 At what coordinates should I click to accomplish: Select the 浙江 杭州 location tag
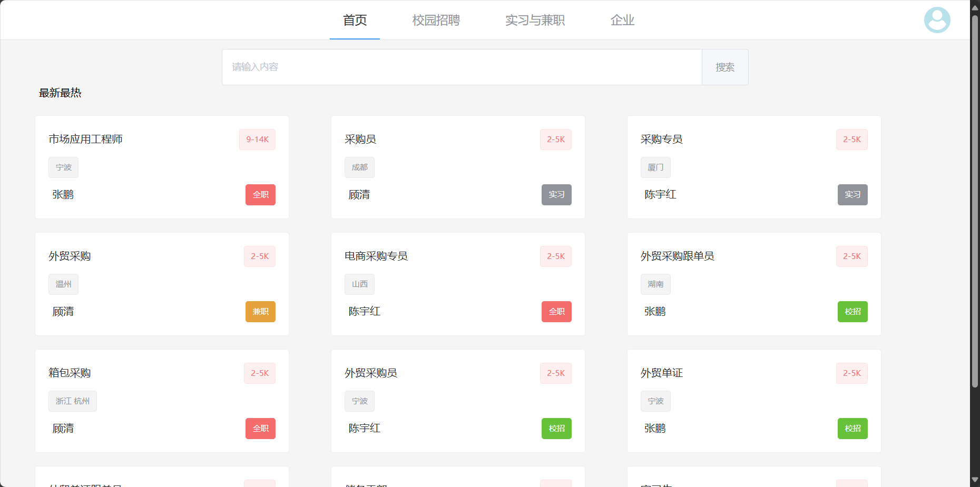(73, 401)
